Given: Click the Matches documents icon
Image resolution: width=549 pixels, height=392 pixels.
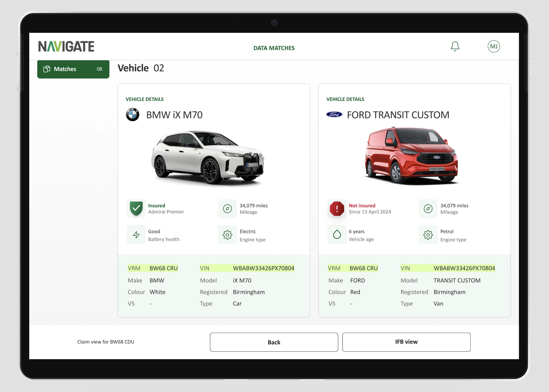Looking at the screenshot, I should tap(47, 69).
